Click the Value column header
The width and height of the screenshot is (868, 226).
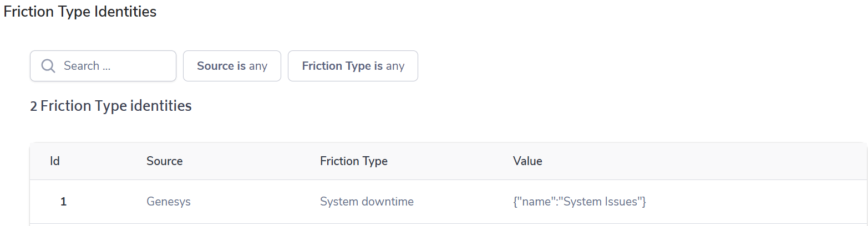(527, 161)
